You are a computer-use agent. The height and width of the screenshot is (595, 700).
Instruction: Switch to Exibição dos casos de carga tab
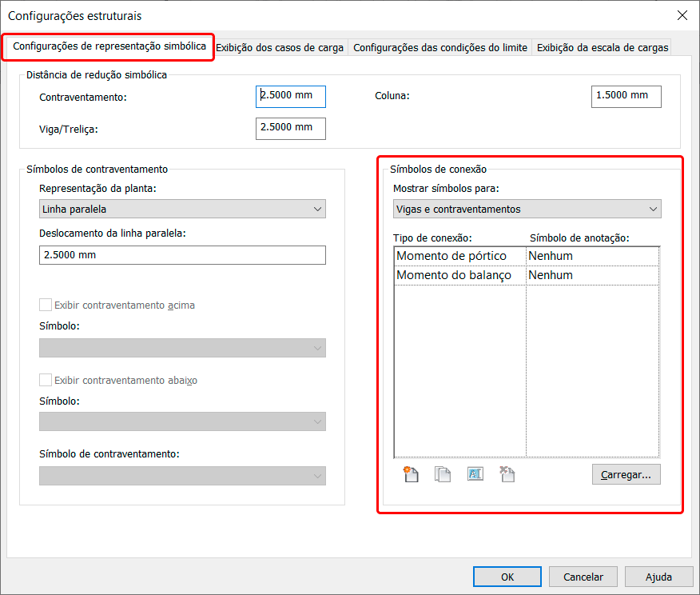click(x=280, y=47)
